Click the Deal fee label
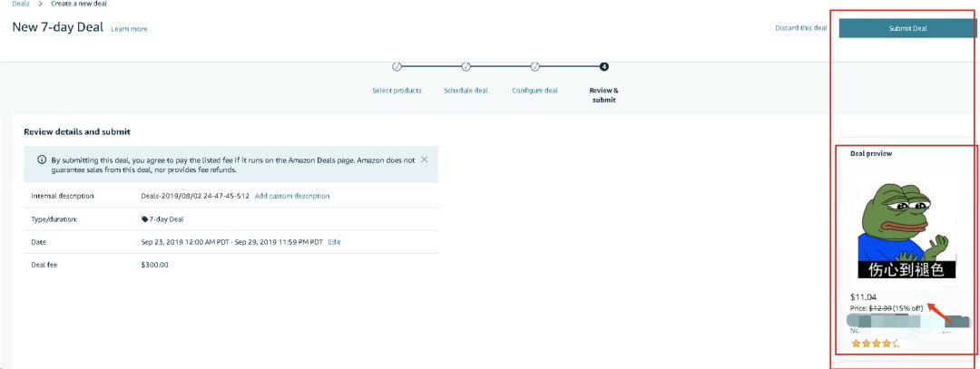 pos(44,266)
